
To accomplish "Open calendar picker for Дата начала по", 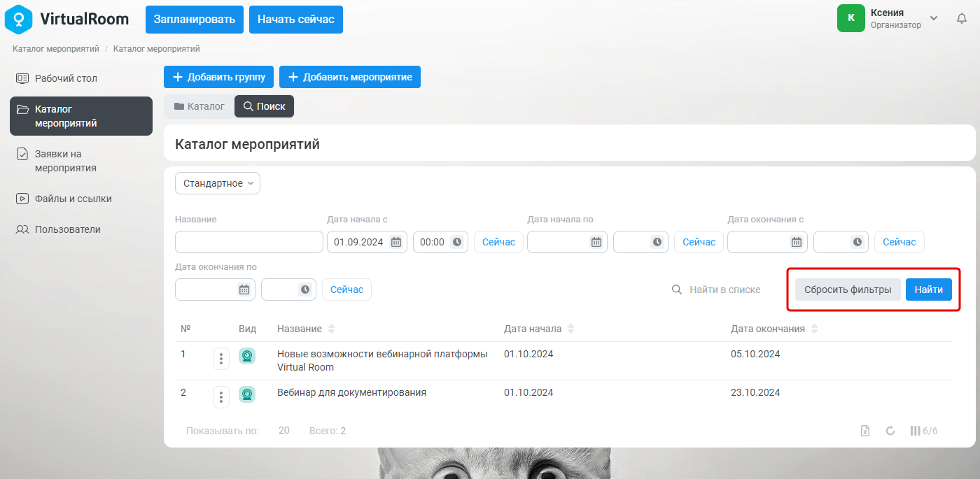I will [596, 242].
